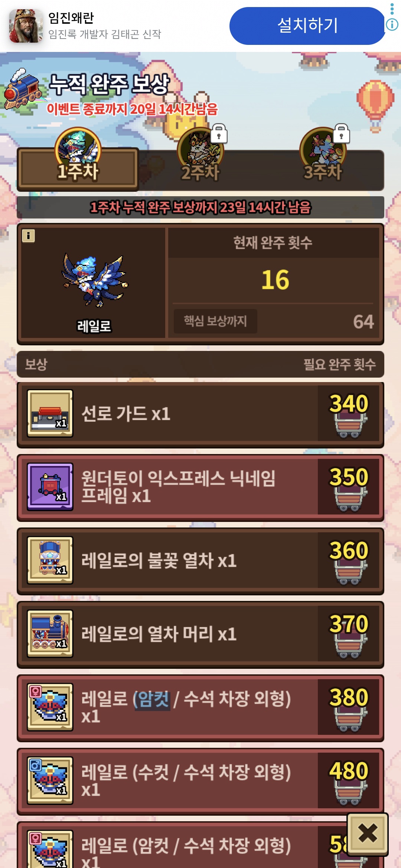Tap the info icon on Railo panel
The image size is (401, 868).
pos(28,236)
